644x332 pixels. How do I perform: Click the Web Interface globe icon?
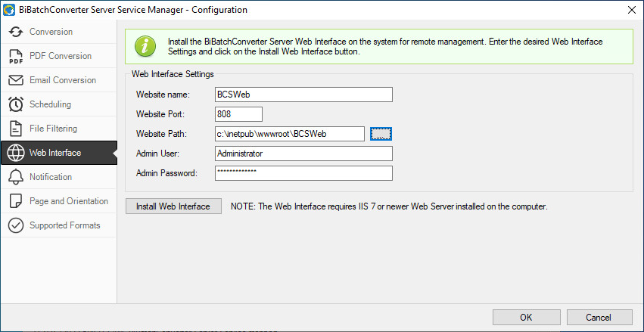tap(16, 153)
